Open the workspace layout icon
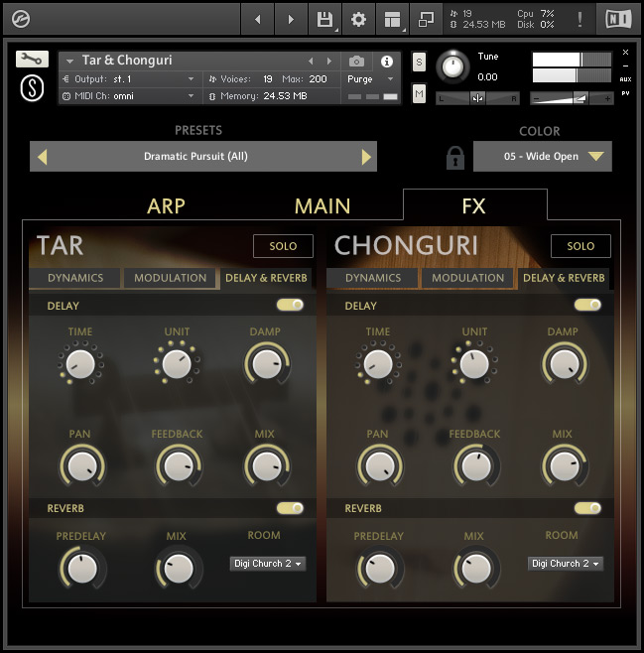The height and width of the screenshot is (653, 644). (392, 19)
